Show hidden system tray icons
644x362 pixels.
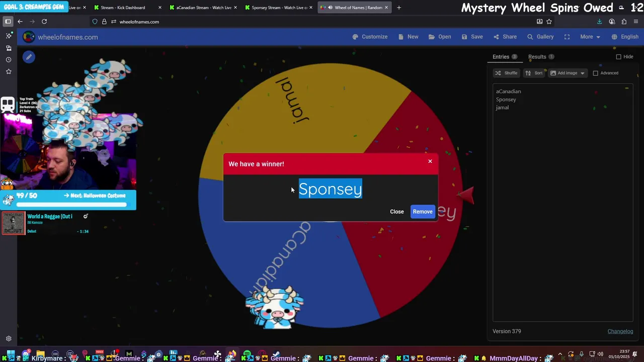coord(560,354)
